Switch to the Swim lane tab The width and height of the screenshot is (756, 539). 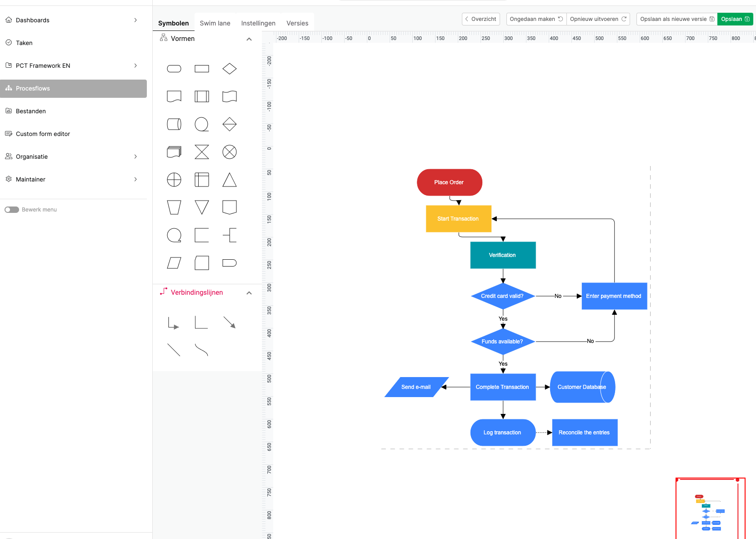[x=215, y=23]
